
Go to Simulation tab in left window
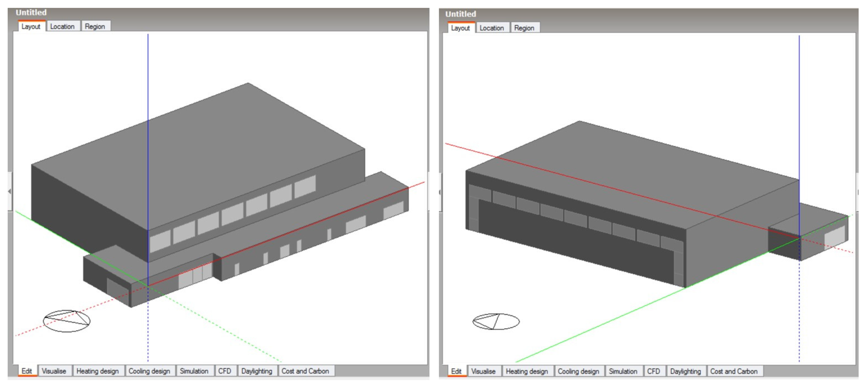point(194,371)
